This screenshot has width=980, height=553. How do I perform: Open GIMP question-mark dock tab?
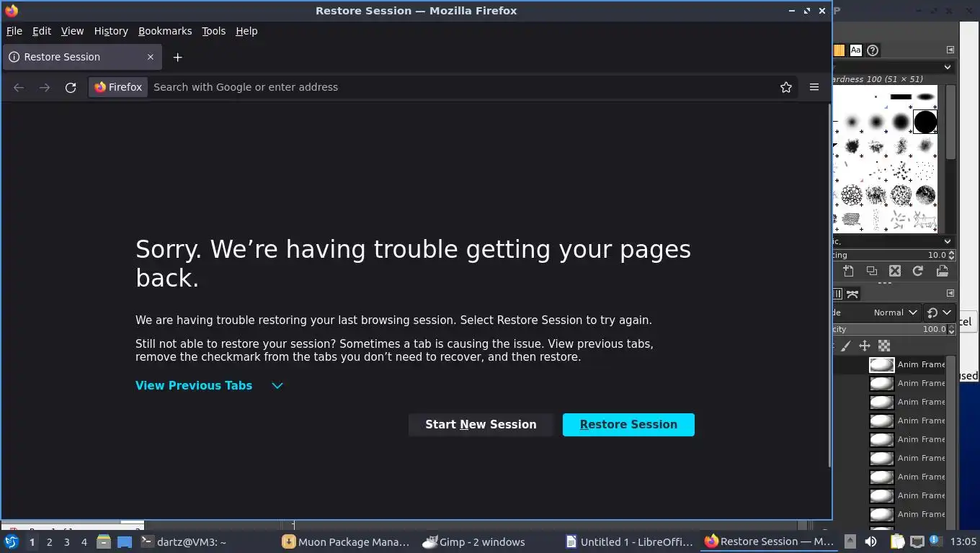point(873,50)
